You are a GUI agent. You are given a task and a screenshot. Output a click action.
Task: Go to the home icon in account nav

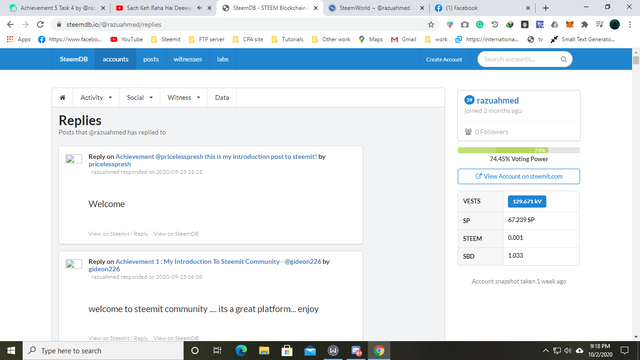click(62, 98)
